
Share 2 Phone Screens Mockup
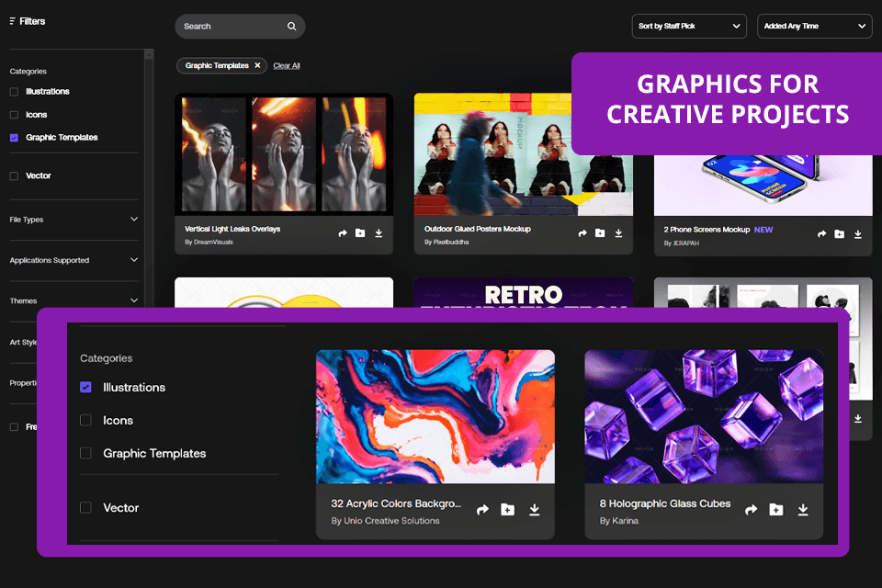[x=821, y=234]
